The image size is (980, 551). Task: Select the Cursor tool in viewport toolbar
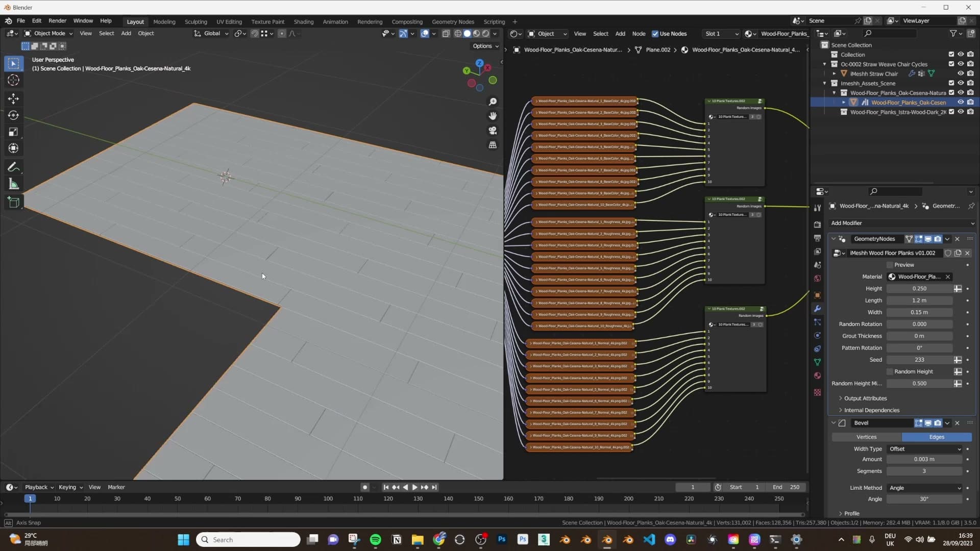tap(14, 80)
